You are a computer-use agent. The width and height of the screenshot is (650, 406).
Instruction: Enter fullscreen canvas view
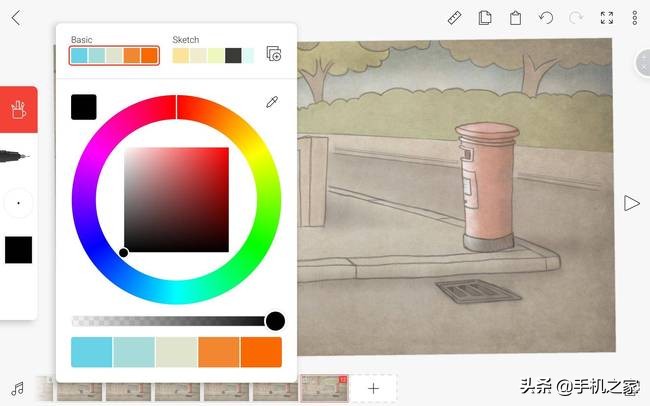point(606,18)
